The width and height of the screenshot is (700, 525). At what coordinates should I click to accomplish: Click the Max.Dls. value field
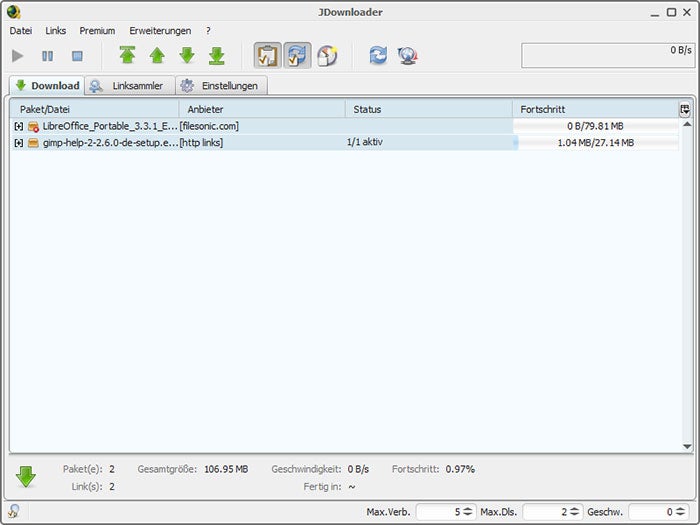546,512
